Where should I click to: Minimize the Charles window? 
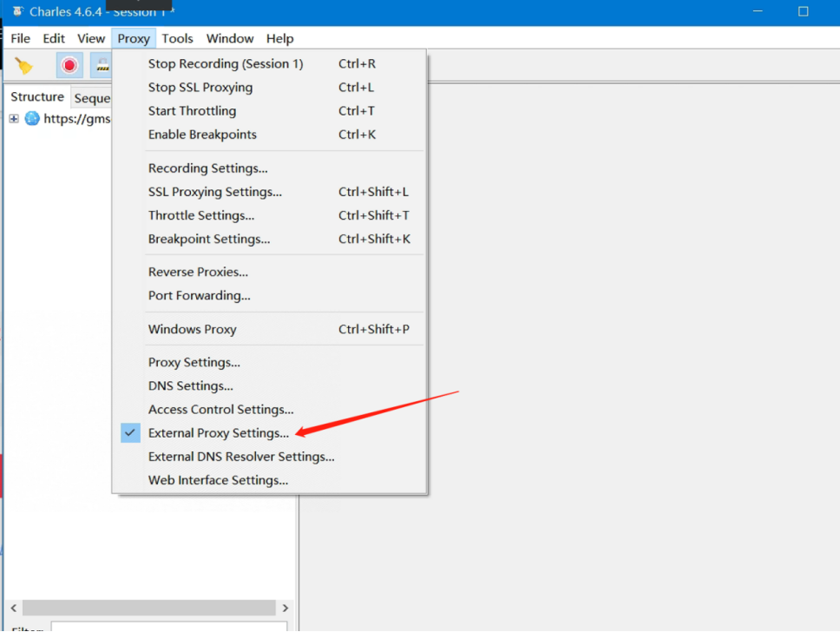[758, 11]
